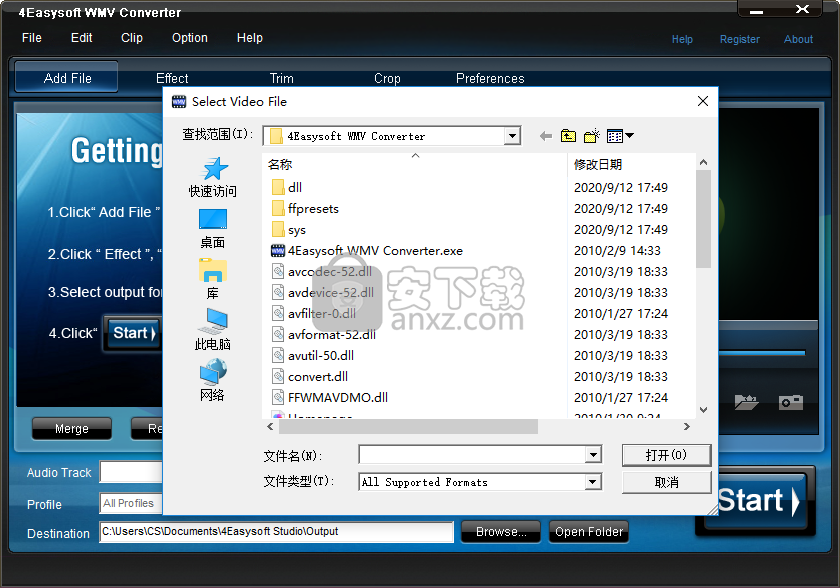Select FFWMAVDMO.dll file

point(330,397)
